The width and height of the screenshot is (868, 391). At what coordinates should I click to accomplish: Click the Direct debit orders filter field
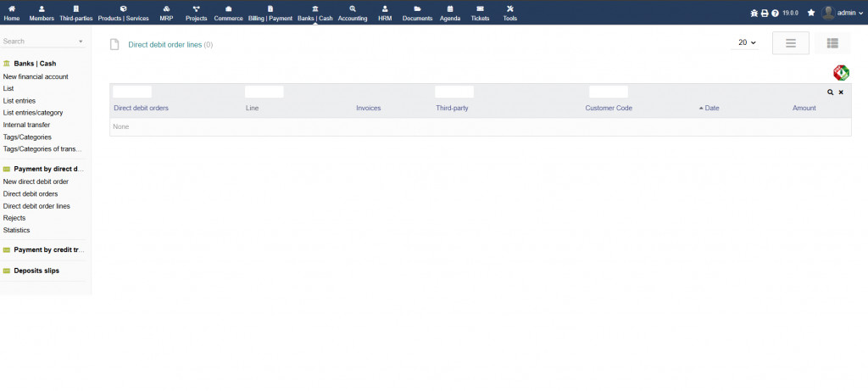tap(132, 92)
